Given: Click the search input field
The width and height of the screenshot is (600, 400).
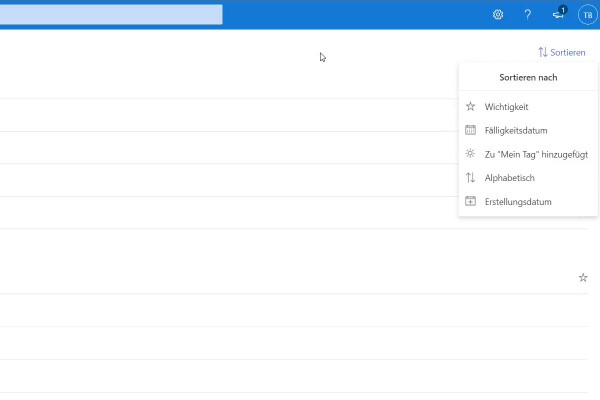Looking at the screenshot, I should [111, 15].
